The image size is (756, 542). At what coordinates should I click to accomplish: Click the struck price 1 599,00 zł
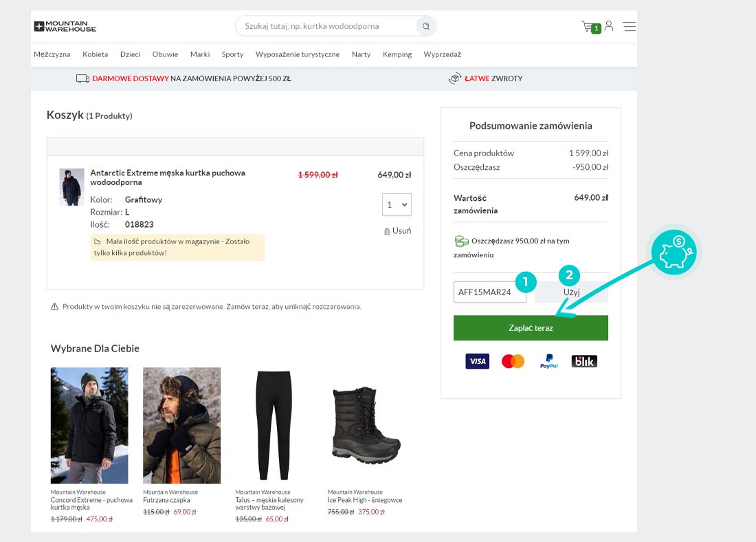click(318, 175)
